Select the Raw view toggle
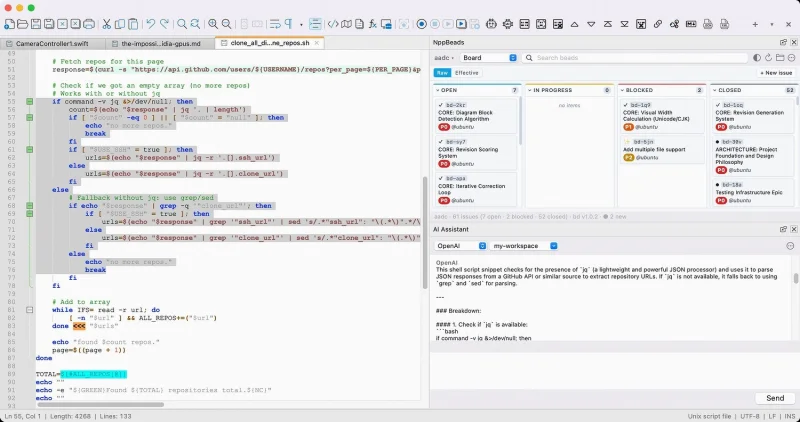The width and height of the screenshot is (800, 422). click(442, 72)
